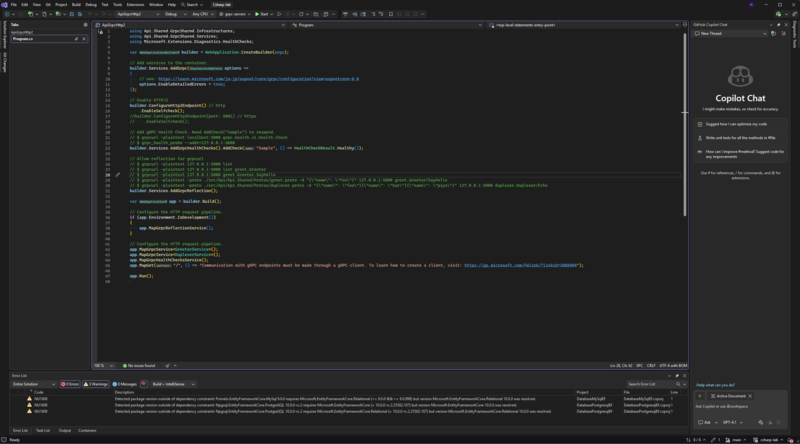Image resolution: width=800 pixels, height=444 pixels.
Task: Open the File menu
Action: [x=14, y=5]
